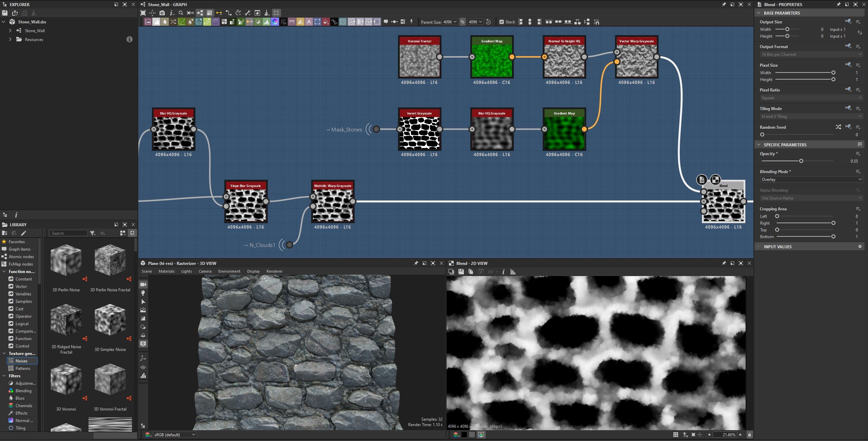Click the broom clean graph icon
Screen dimensions: 868x441
pyautogui.click(x=267, y=13)
